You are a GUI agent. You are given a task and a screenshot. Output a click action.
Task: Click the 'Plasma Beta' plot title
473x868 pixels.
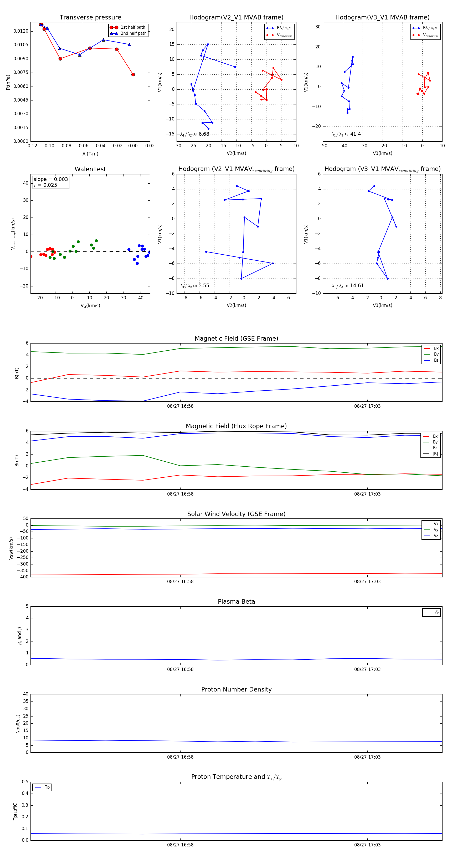tap(236, 602)
